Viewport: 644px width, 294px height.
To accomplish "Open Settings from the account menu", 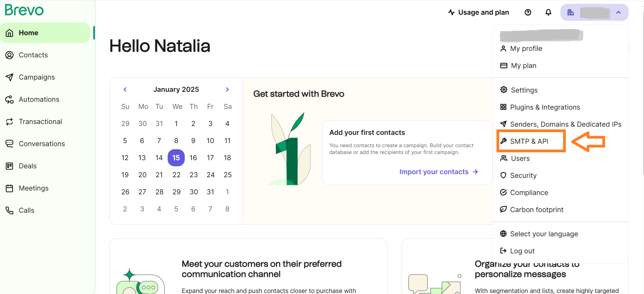I will coord(524,90).
